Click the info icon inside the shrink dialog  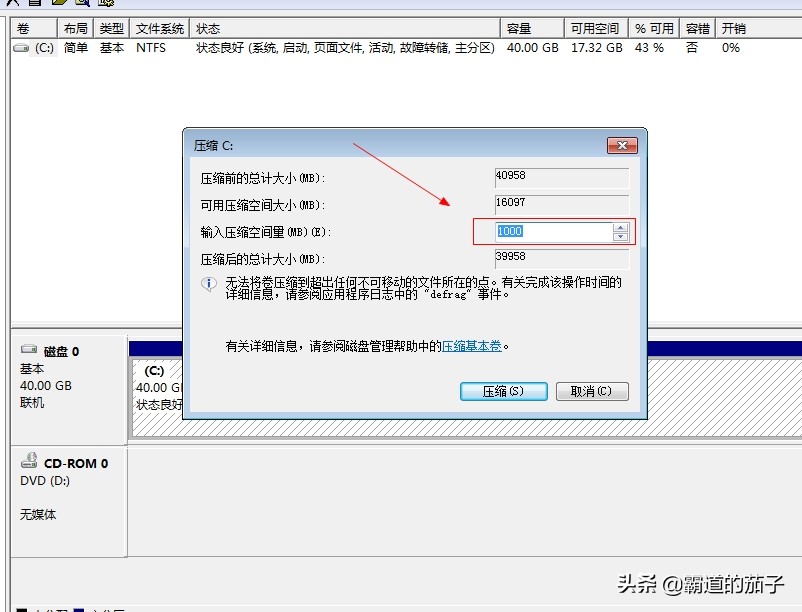point(209,283)
